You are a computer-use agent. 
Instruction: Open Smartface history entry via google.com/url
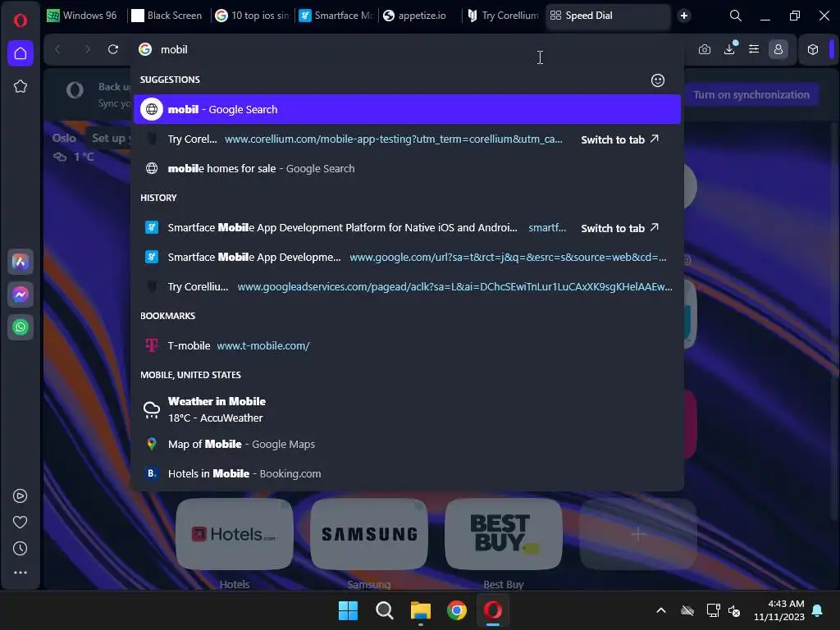(407, 257)
